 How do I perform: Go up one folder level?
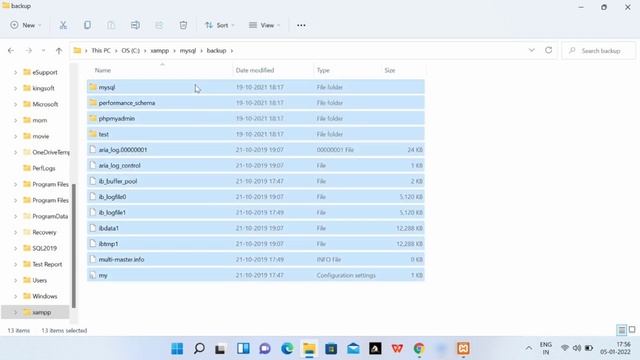(x=59, y=51)
